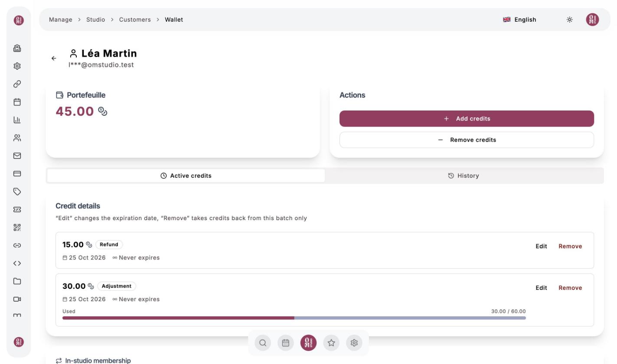Go to Customers in the breadcrumb
Screen dimensions: 617x364
135,19
